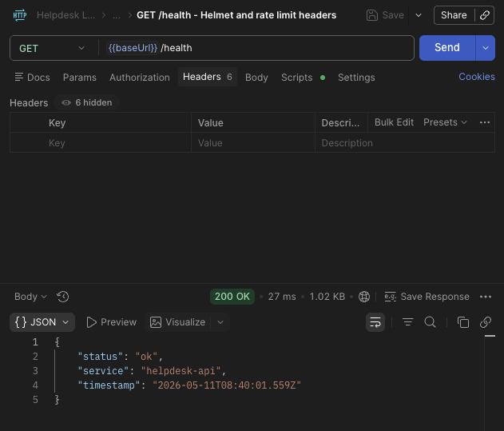This screenshot has width=504, height=431.
Task: Click the "status" key in JSON
Action: pyautogui.click(x=101, y=357)
